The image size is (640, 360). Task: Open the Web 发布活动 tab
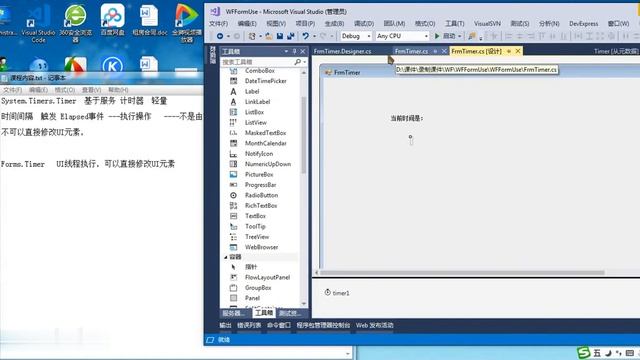[x=375, y=325]
